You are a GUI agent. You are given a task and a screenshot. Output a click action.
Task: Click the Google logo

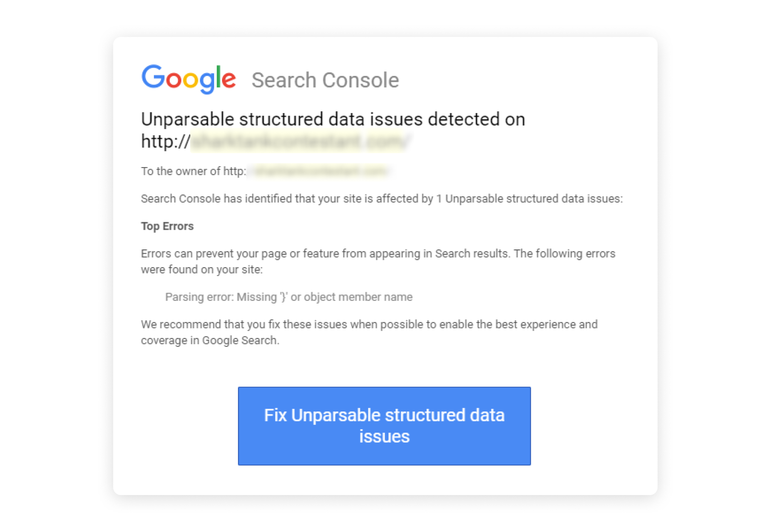(x=189, y=79)
